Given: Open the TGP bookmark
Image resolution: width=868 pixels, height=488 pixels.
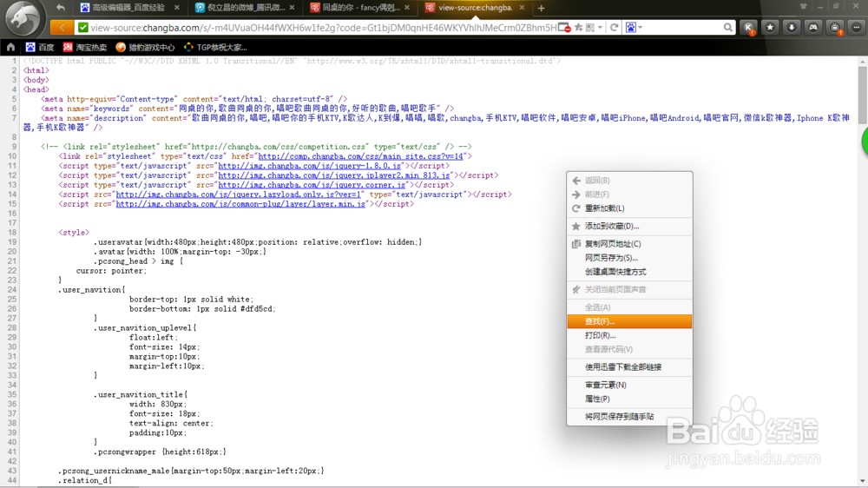Looking at the screenshot, I should (215, 47).
